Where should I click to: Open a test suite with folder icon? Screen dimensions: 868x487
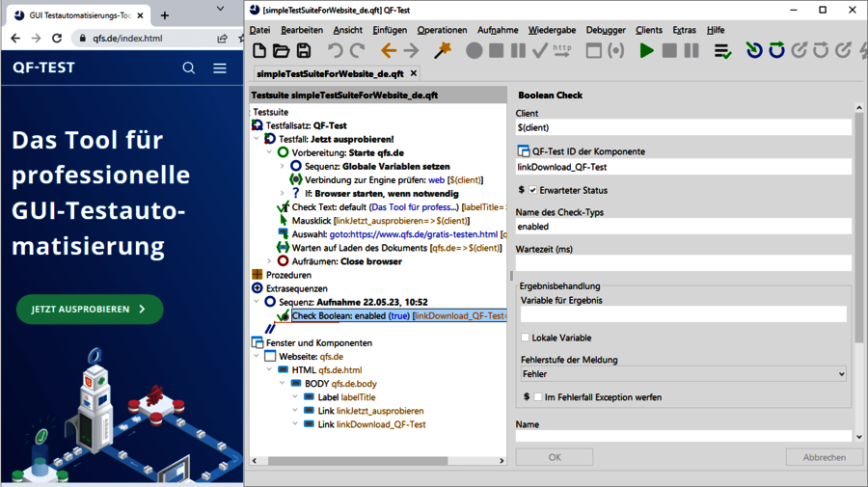tap(282, 51)
